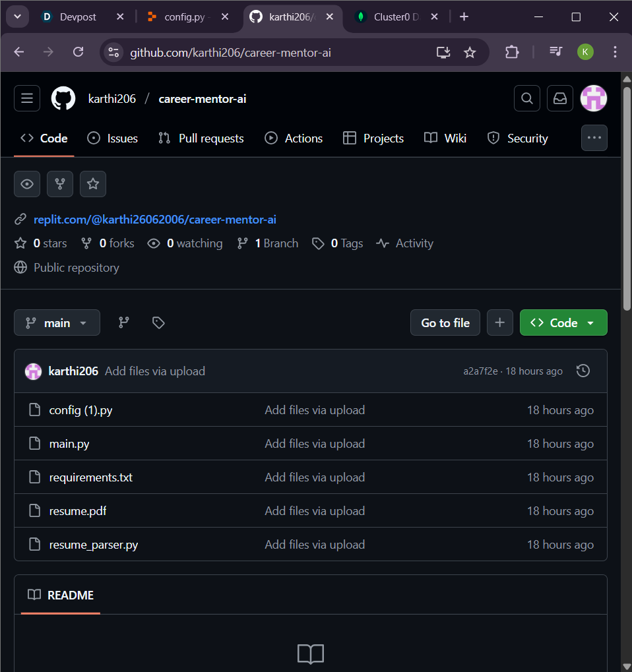Viewport: 632px width, 672px height.
Task: Open user avatar menu in header
Action: click(x=594, y=98)
